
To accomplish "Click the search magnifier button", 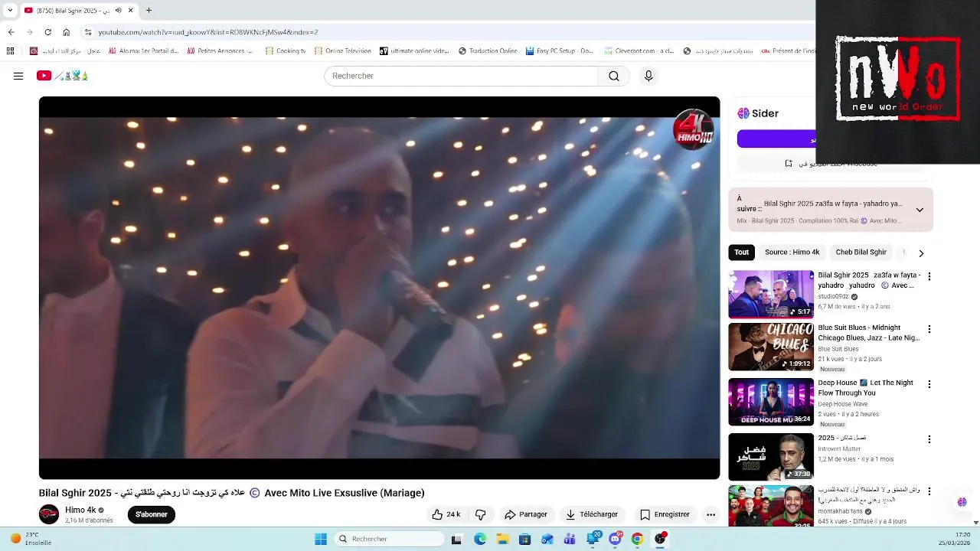I will coord(614,76).
